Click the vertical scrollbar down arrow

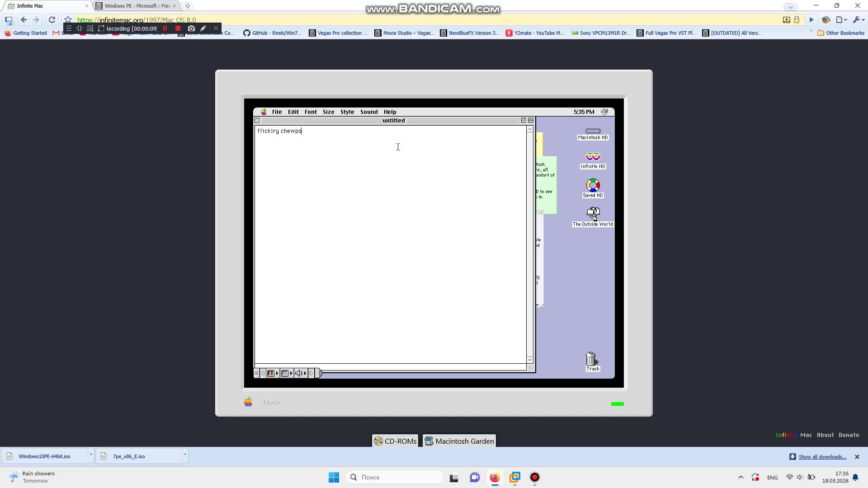coord(530,360)
